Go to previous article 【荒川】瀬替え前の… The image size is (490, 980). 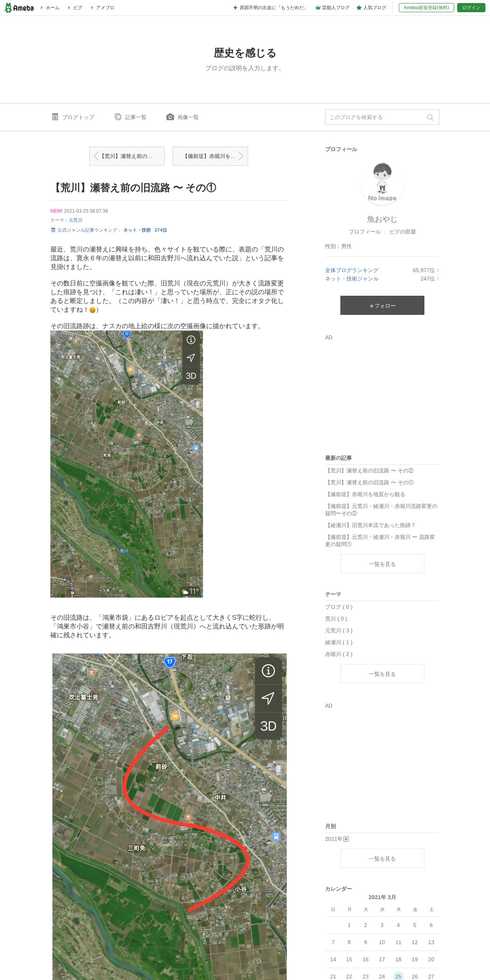point(127,156)
